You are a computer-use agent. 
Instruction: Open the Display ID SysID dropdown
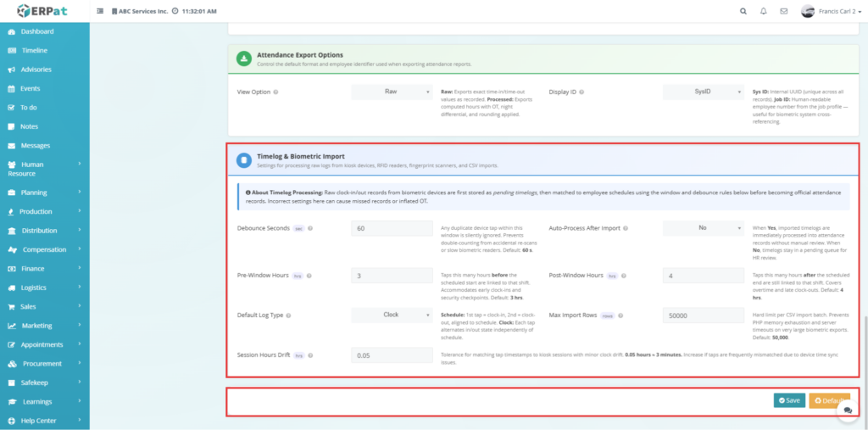pos(704,91)
